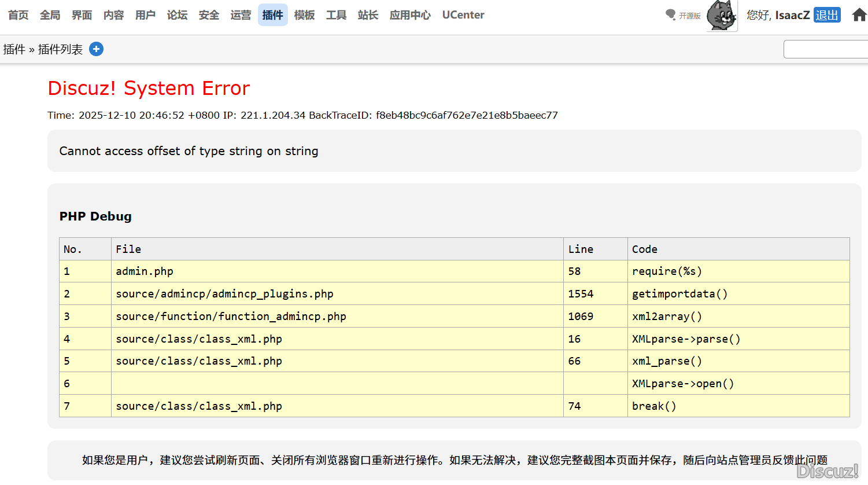Click the IsaacZ username link
Viewport: 868px width, 485px height.
tap(792, 15)
